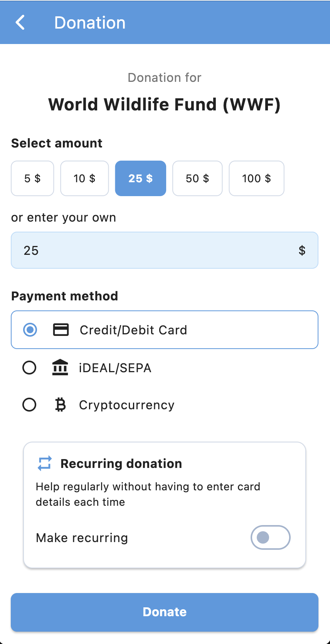Click the credit card icon
The image size is (330, 644).
(61, 330)
